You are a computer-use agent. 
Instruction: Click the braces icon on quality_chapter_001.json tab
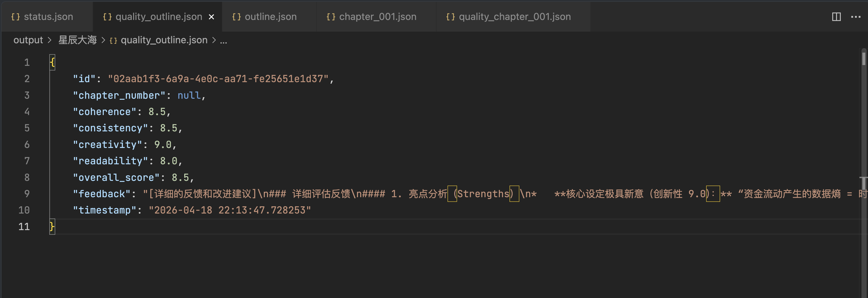click(450, 17)
